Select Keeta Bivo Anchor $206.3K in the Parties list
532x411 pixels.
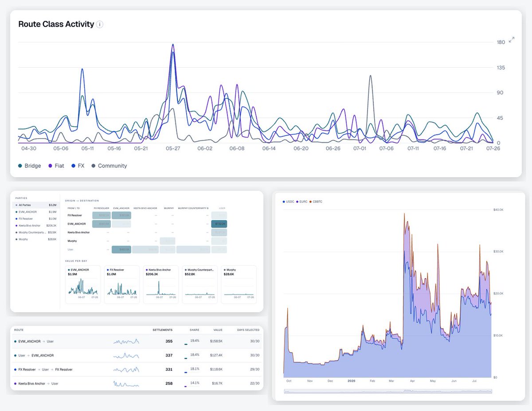pyautogui.click(x=35, y=225)
